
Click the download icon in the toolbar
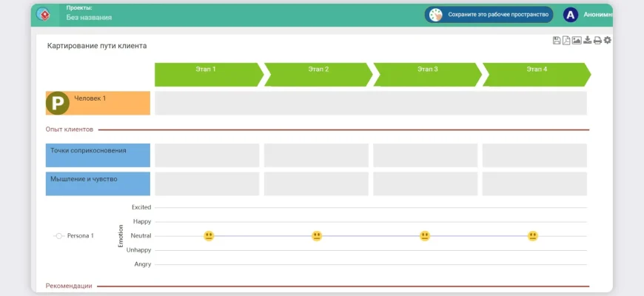(587, 41)
